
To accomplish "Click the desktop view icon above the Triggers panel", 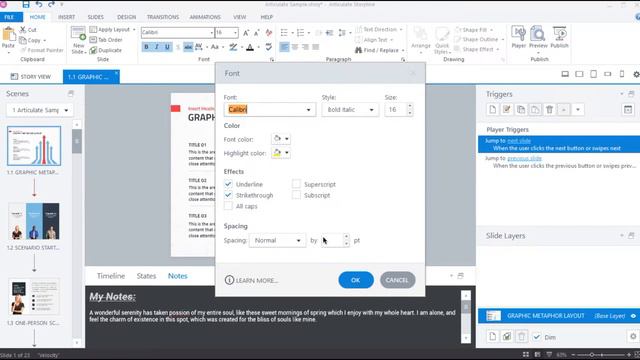I will (565, 74).
